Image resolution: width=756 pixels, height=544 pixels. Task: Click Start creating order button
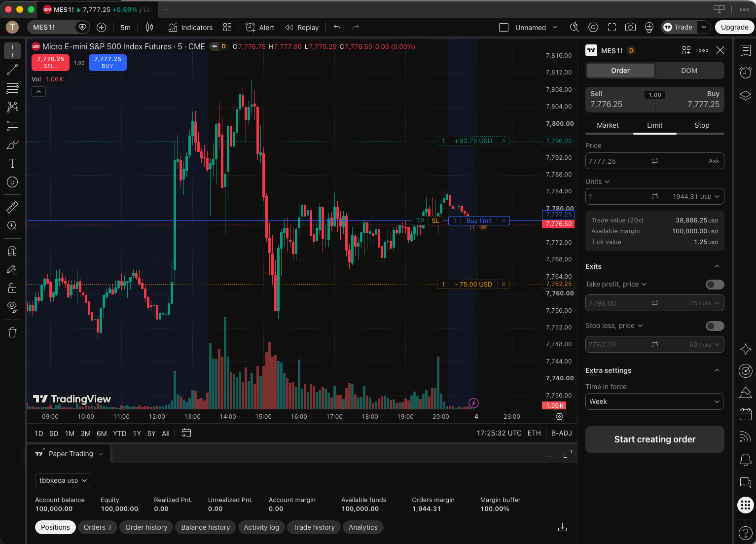click(654, 439)
